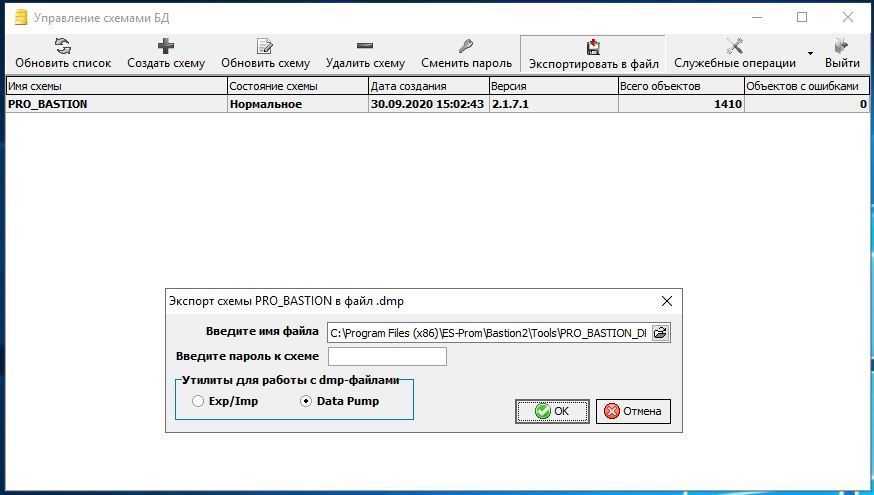Click the schema password input field

click(x=387, y=357)
